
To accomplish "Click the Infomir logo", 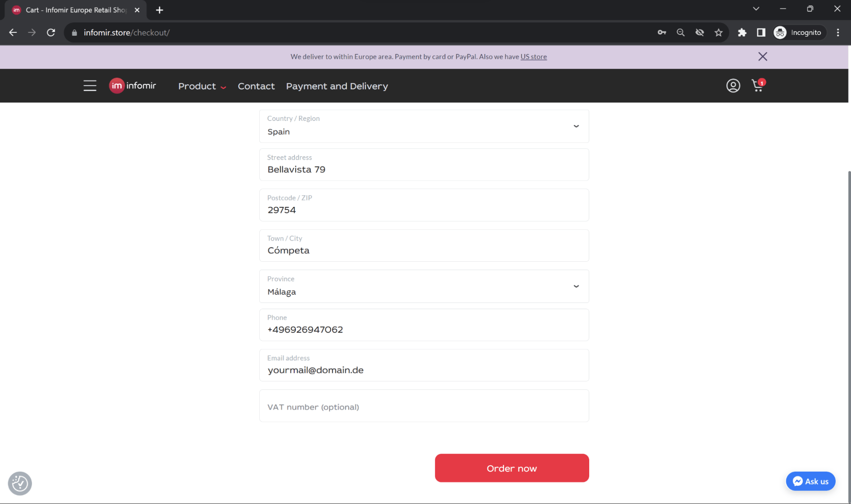I will click(x=132, y=86).
